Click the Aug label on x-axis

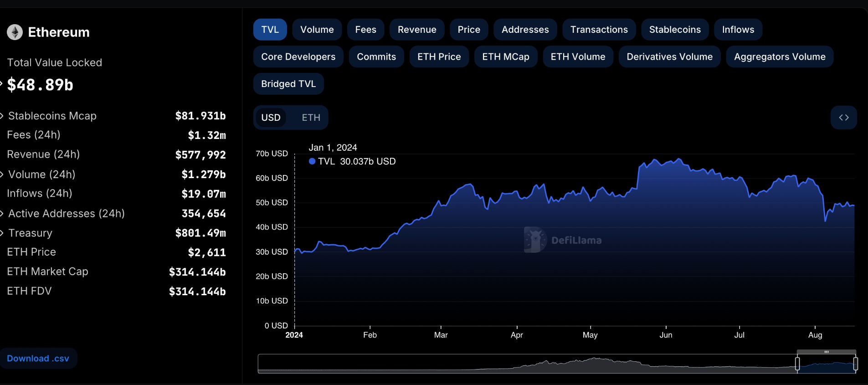point(815,335)
